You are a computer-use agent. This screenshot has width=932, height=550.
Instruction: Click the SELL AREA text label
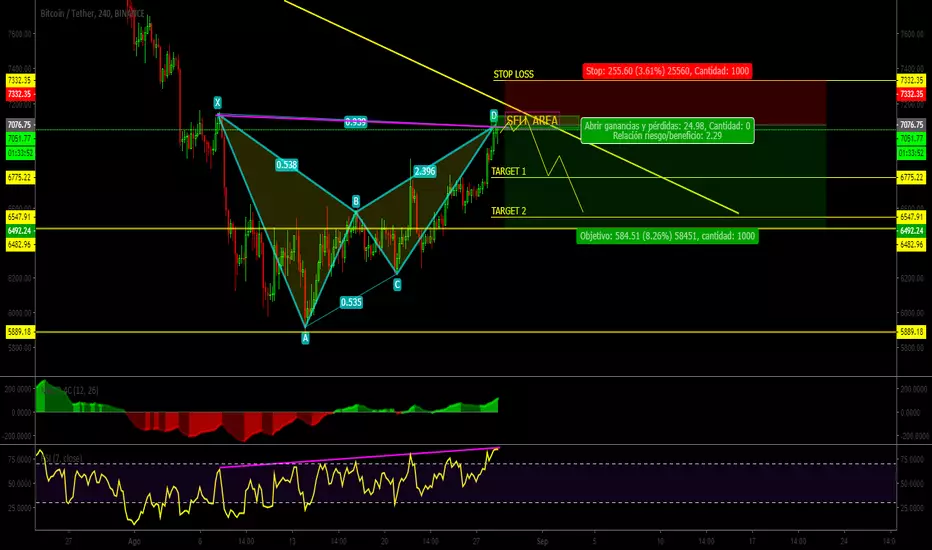pyautogui.click(x=532, y=121)
